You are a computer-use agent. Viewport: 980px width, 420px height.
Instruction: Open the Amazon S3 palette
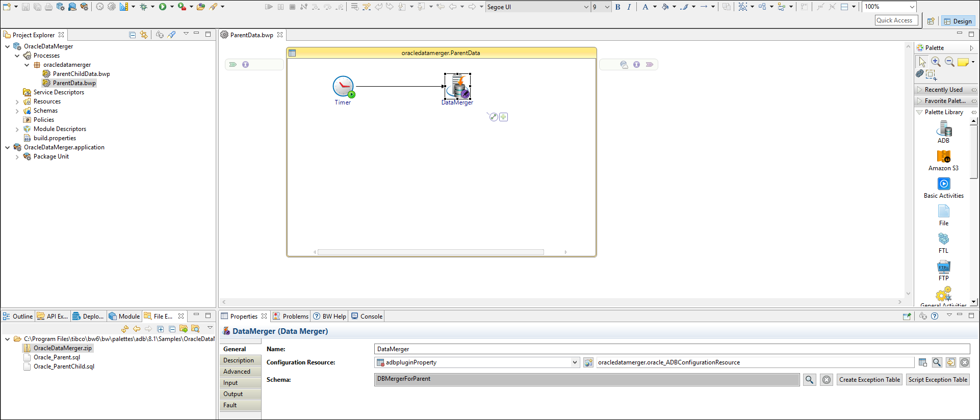click(943, 158)
